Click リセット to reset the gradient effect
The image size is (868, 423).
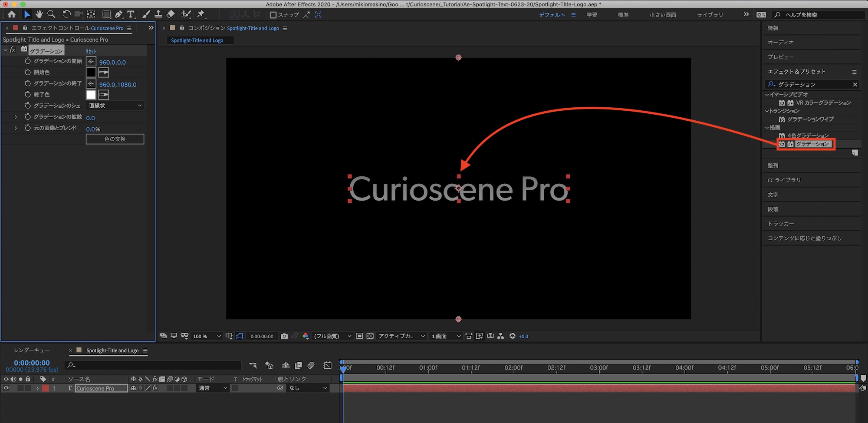coord(91,51)
